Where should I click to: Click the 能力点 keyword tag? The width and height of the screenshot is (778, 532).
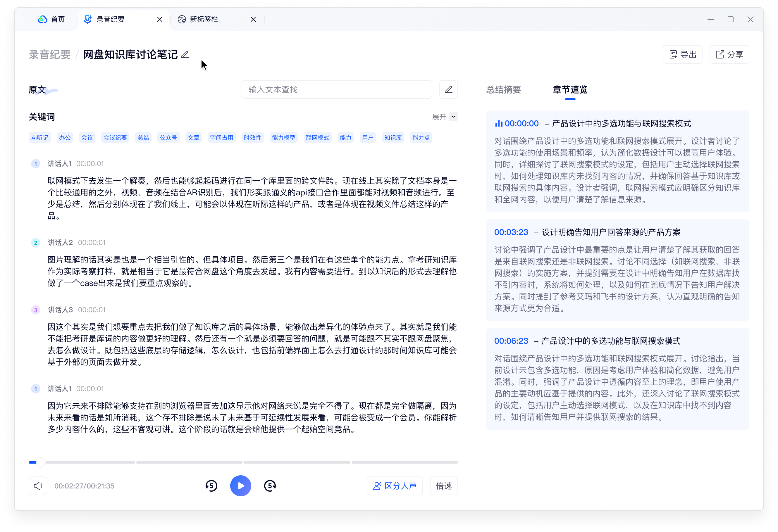421,138
